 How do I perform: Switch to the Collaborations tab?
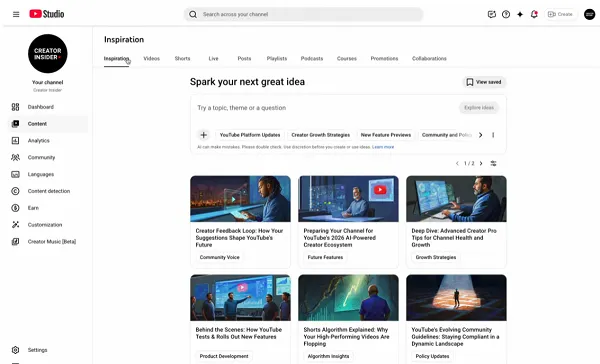(x=429, y=59)
